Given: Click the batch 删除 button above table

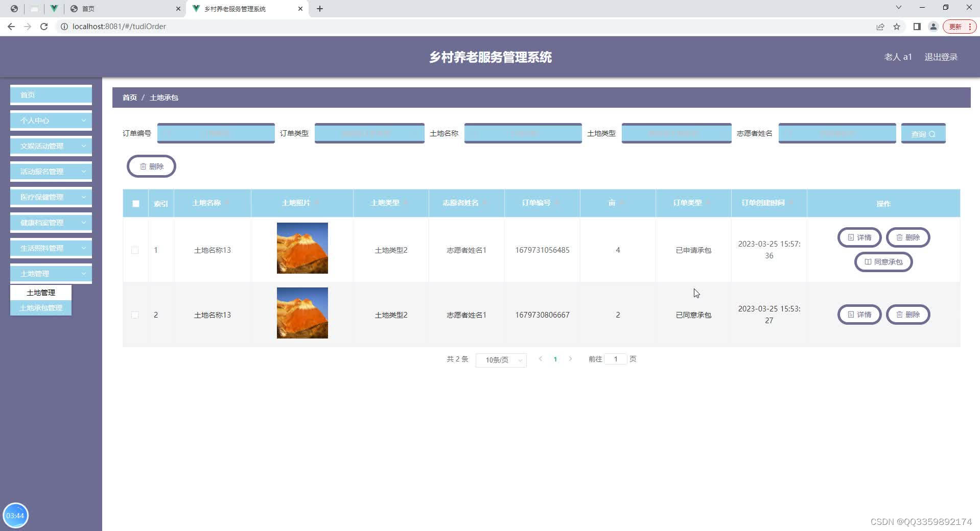Looking at the screenshot, I should click(151, 166).
